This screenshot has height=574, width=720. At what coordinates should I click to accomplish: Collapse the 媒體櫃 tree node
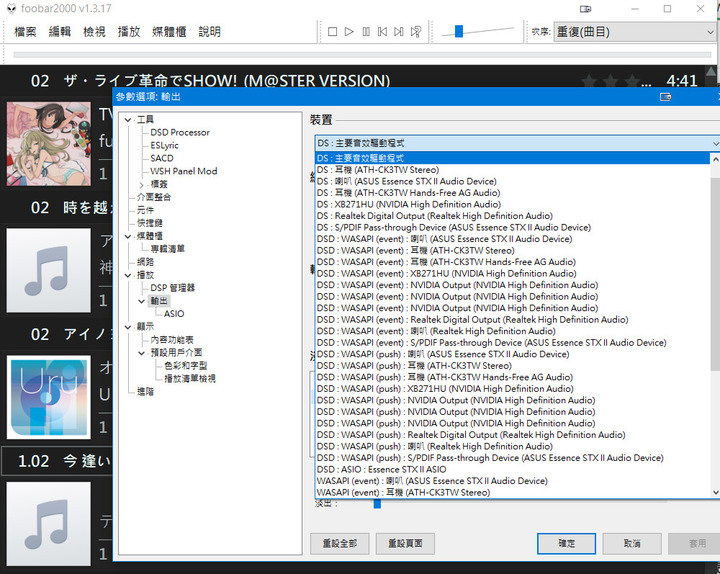128,236
